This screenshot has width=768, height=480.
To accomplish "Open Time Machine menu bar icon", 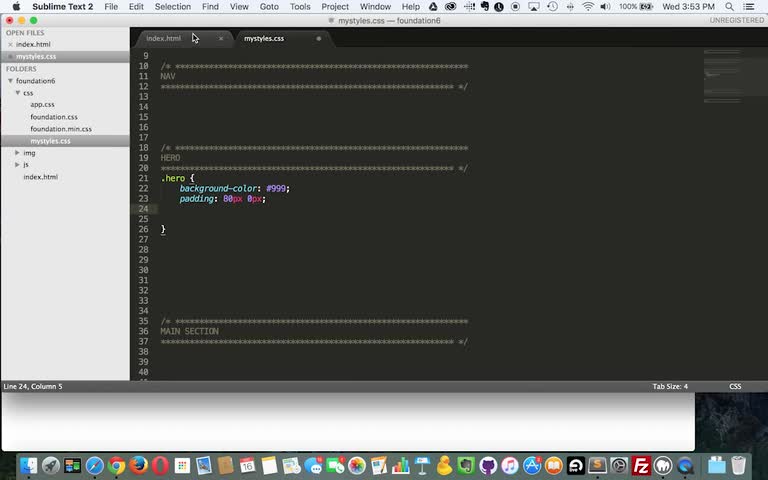I will tap(552, 6).
